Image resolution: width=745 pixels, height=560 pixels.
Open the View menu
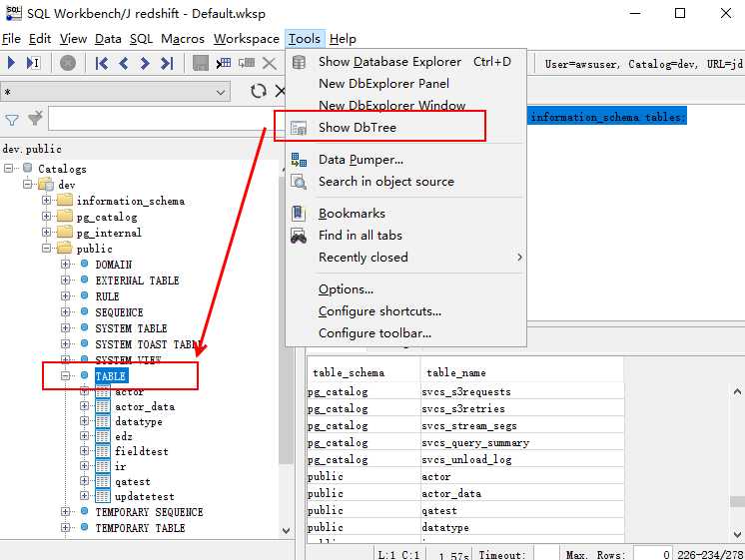pyautogui.click(x=73, y=39)
